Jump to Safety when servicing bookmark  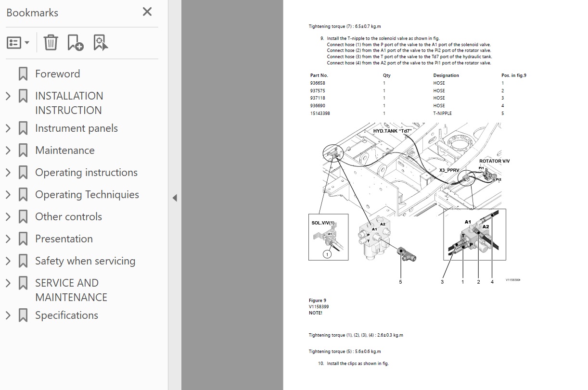(85, 261)
